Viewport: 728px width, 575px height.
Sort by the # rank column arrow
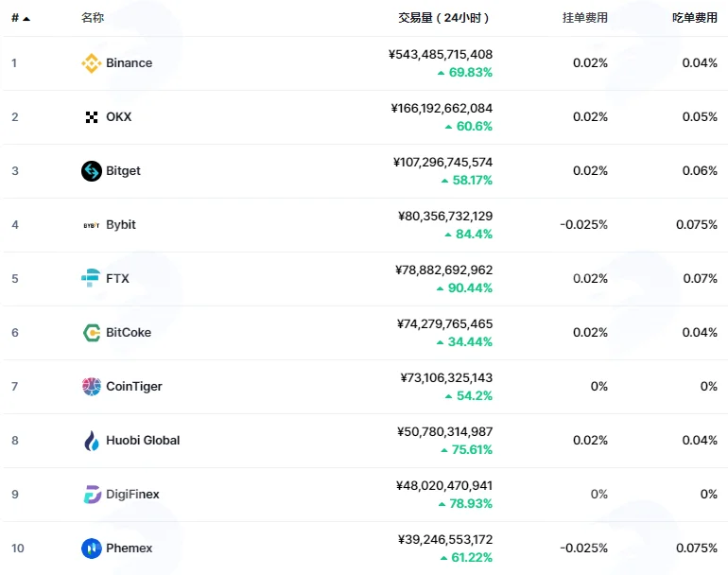26,19
